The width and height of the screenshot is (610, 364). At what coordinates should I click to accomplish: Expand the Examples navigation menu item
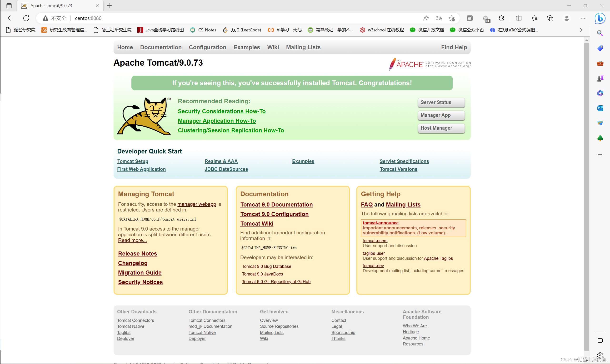tap(246, 47)
